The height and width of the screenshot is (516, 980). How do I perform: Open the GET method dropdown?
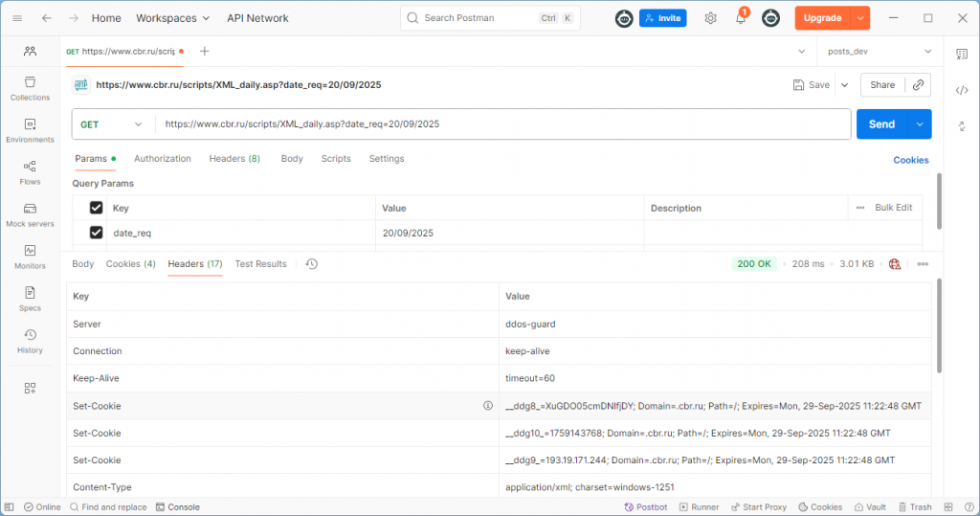point(112,124)
